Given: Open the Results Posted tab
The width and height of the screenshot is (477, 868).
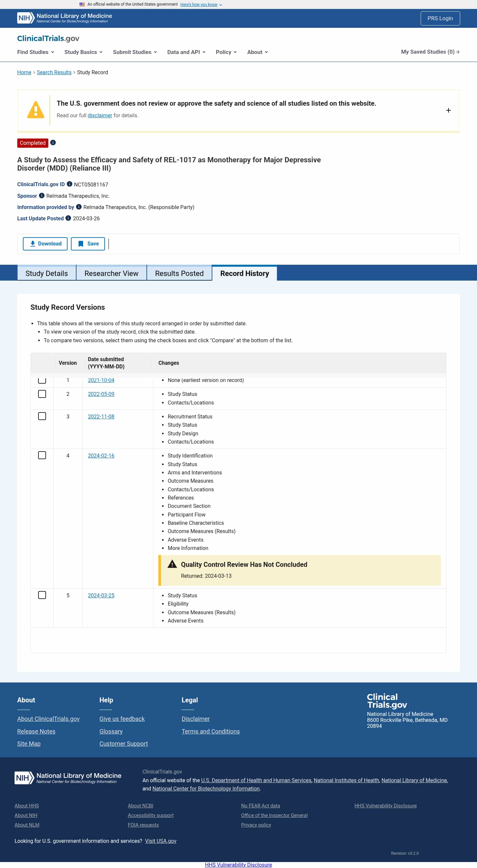Looking at the screenshot, I should (x=179, y=273).
